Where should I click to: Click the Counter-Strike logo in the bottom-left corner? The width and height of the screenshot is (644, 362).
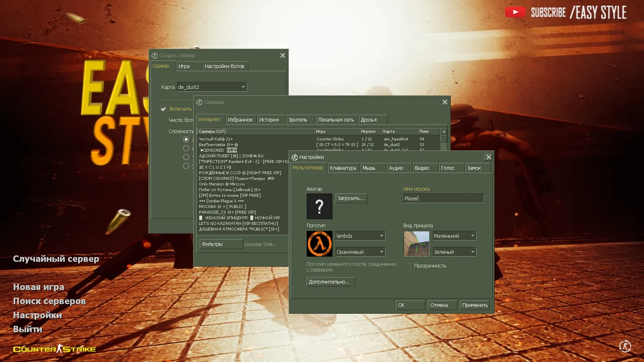click(x=54, y=349)
